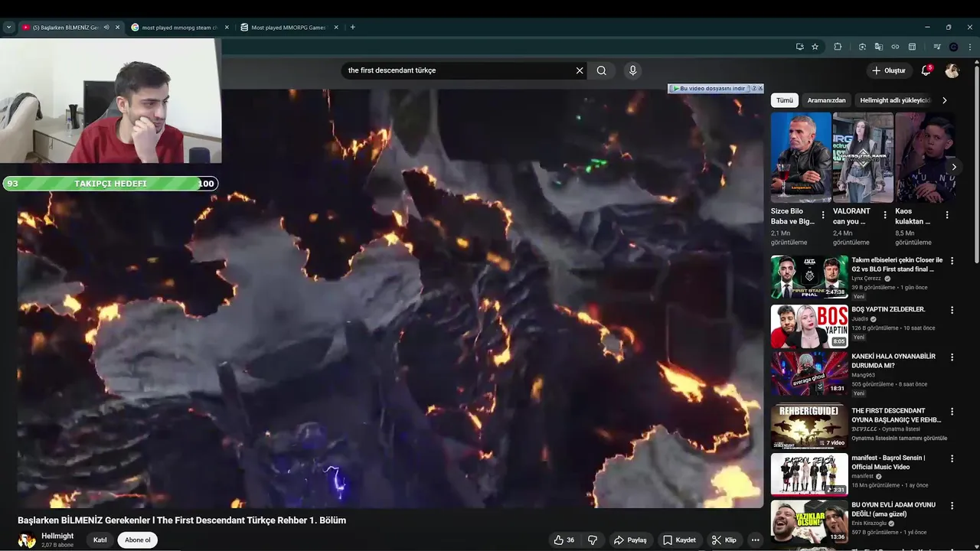This screenshot has width=980, height=551.
Task: Open options for KANEKİ HALA OYNANABİLİR video
Action: [x=952, y=357]
